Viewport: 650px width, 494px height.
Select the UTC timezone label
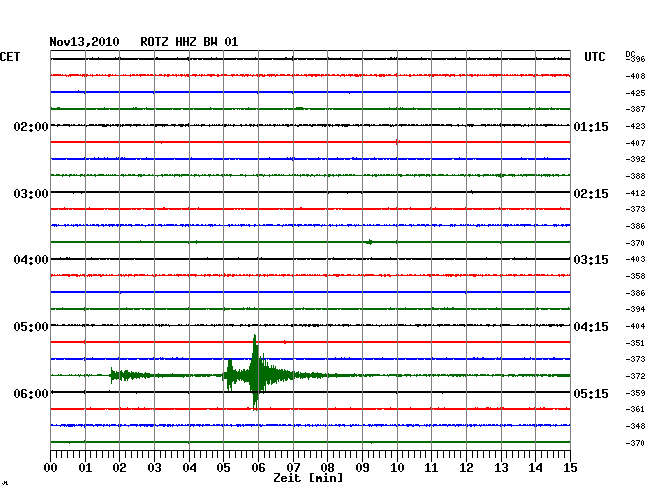point(594,57)
